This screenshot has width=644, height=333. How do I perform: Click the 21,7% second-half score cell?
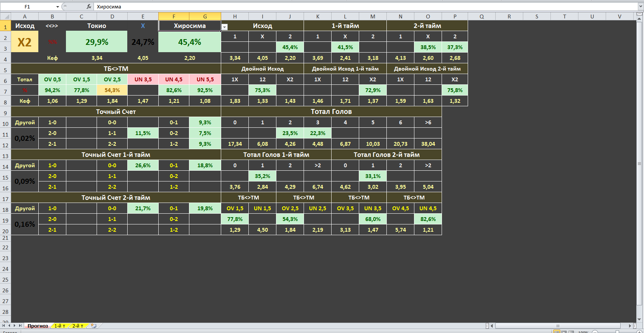coord(143,208)
